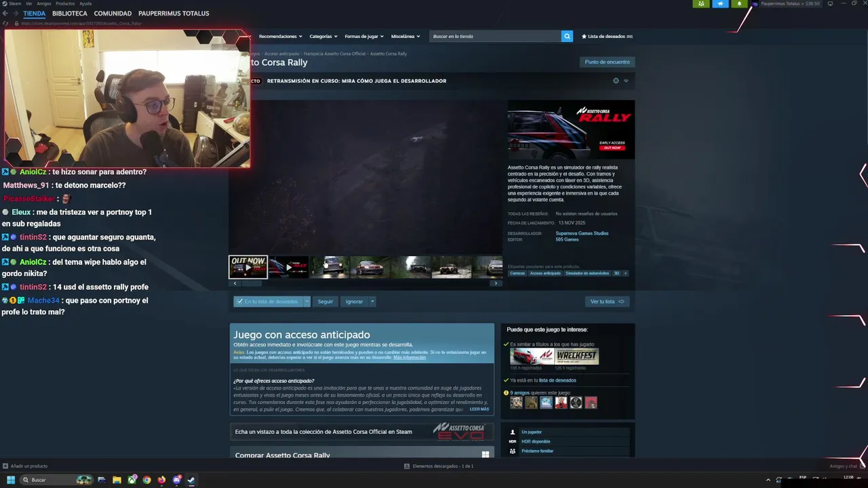Click the Ignorar button
The image size is (868, 488).
(354, 302)
